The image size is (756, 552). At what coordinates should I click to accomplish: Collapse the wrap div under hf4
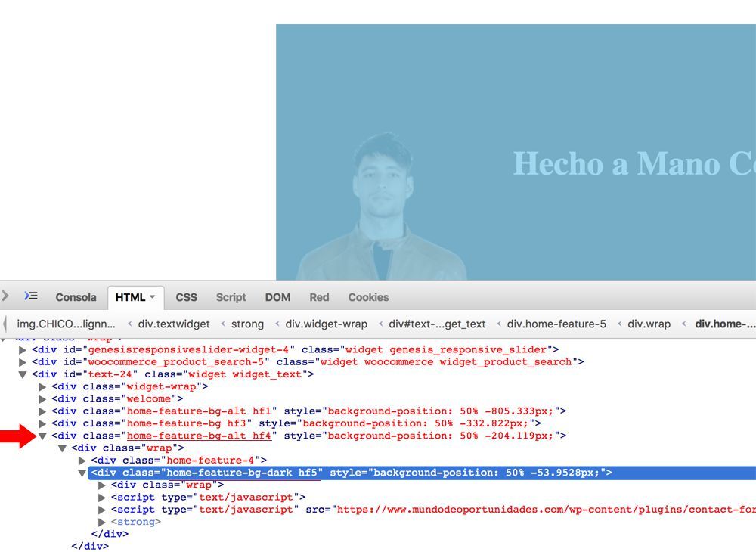coord(62,448)
